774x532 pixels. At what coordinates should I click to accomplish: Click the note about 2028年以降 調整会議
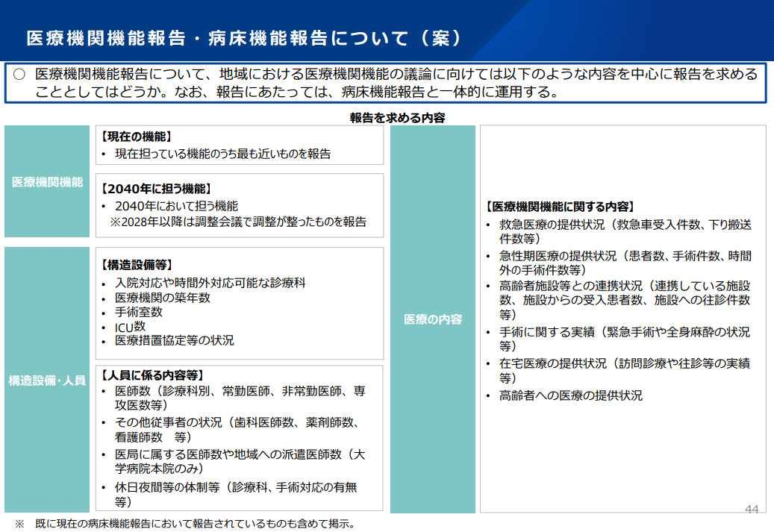[x=238, y=222]
